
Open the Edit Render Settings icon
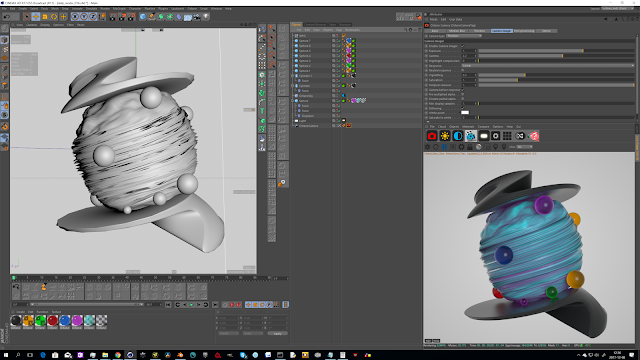coord(131,17)
